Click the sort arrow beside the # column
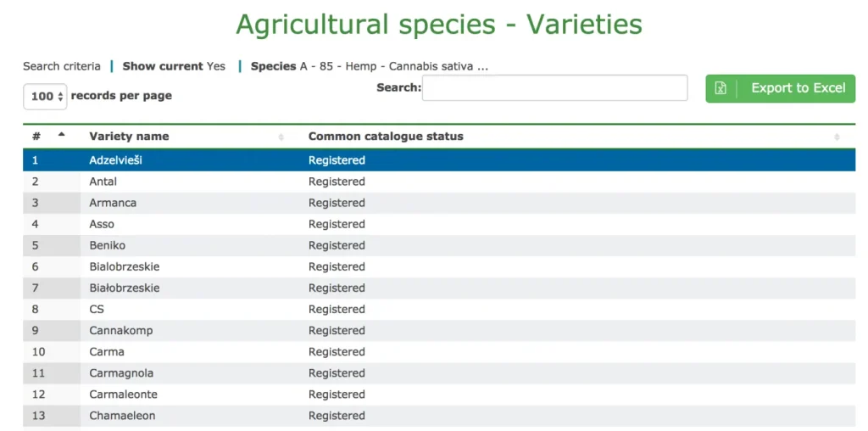This screenshot has width=868, height=431. coord(61,134)
